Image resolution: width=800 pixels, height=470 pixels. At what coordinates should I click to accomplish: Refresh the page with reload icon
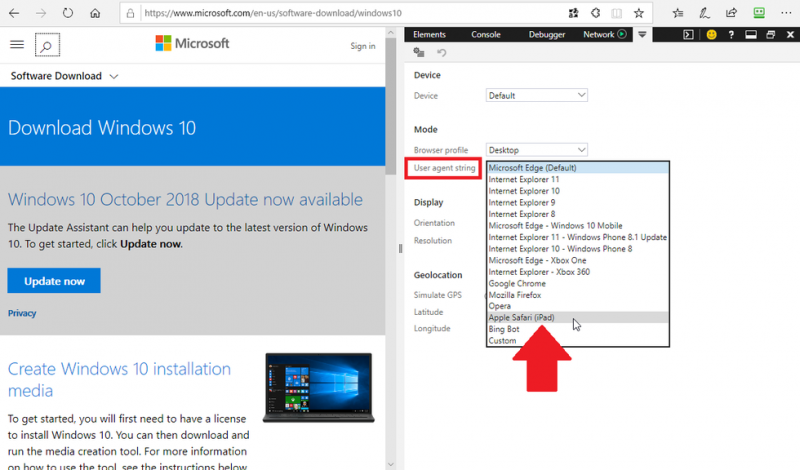coord(68,13)
